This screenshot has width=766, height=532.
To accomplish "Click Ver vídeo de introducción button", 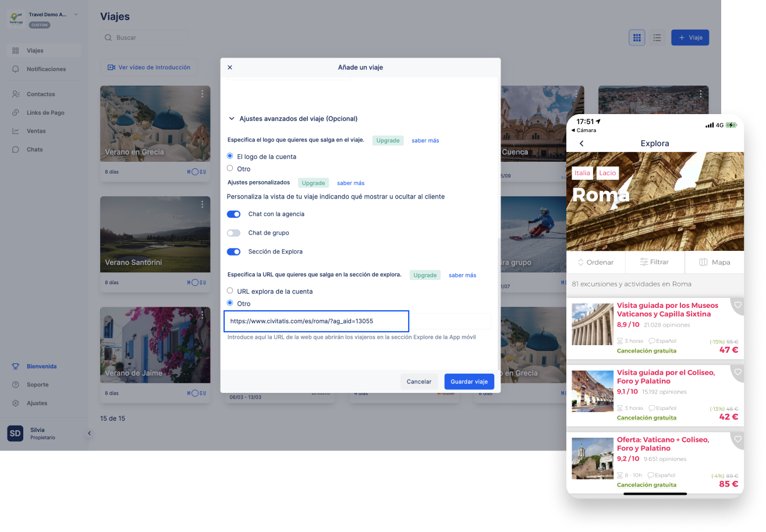I will click(x=149, y=68).
